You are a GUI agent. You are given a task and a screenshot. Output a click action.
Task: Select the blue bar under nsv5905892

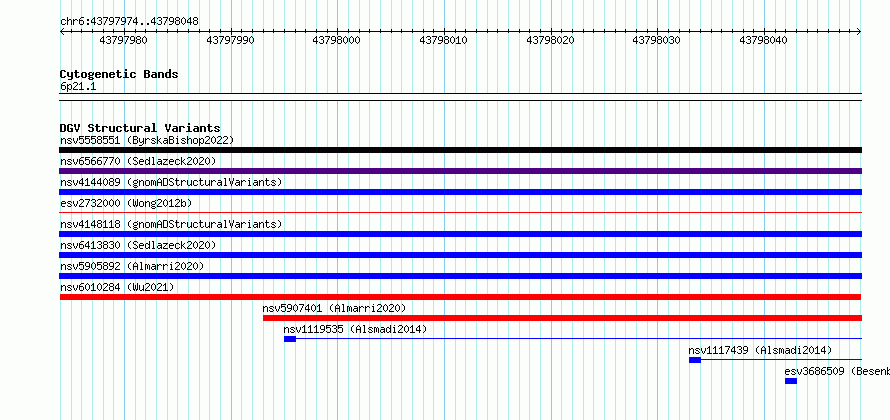[460, 276]
